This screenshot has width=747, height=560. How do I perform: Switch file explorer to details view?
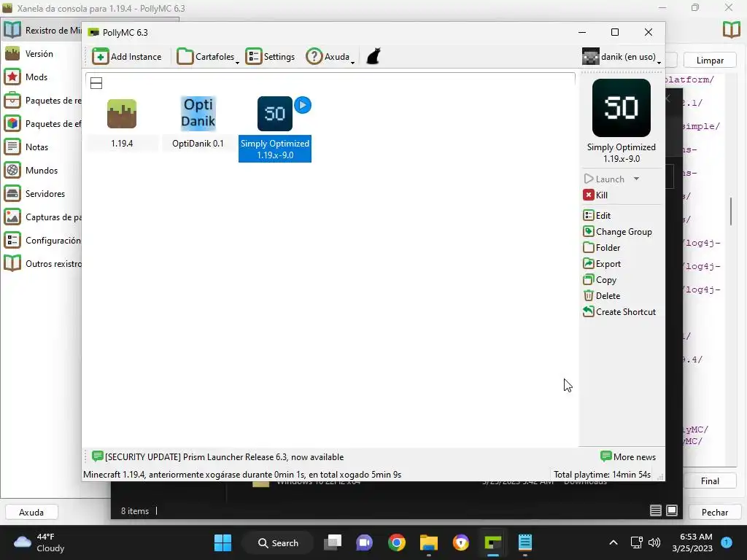(656, 510)
